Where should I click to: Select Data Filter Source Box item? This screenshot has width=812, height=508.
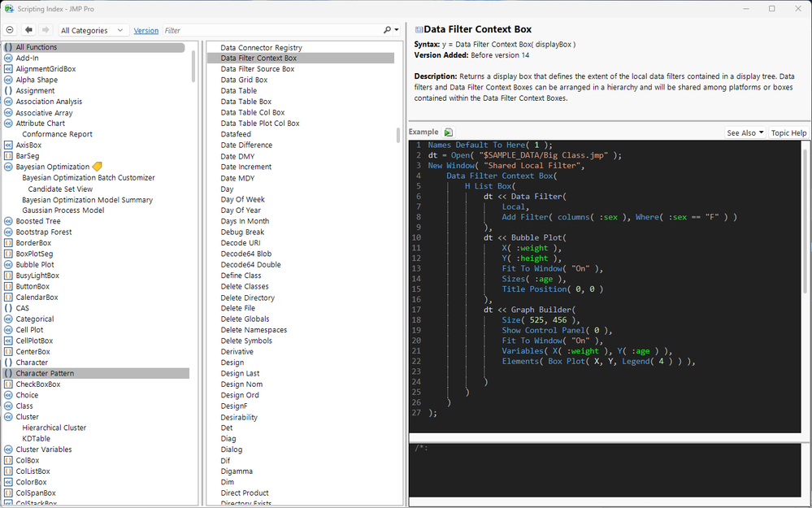pos(258,69)
